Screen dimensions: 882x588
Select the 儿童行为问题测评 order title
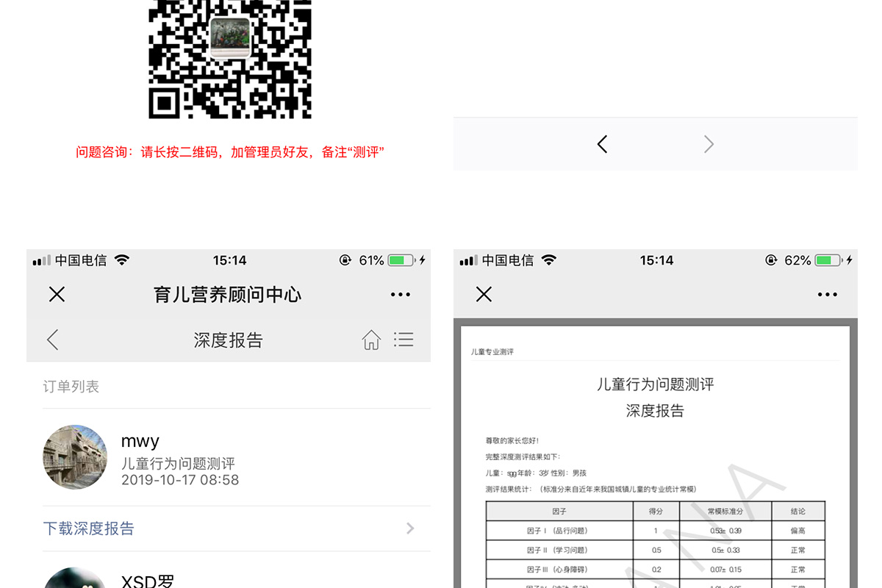point(178,464)
